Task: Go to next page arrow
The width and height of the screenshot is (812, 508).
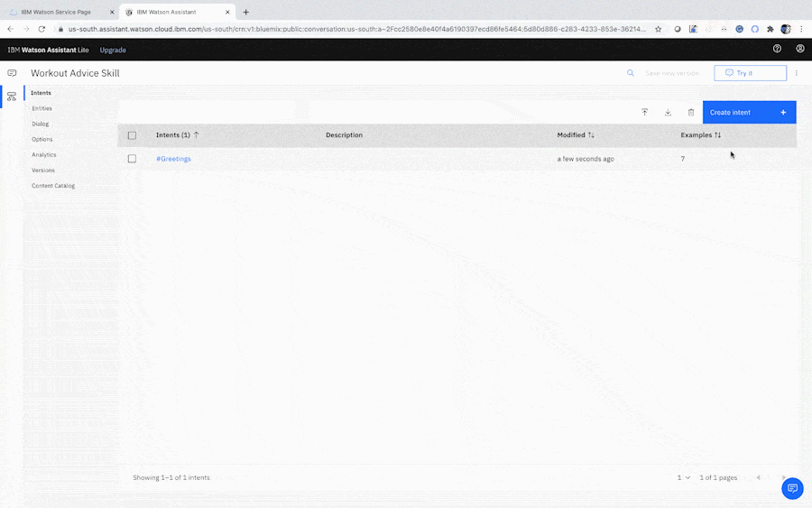Action: point(784,477)
